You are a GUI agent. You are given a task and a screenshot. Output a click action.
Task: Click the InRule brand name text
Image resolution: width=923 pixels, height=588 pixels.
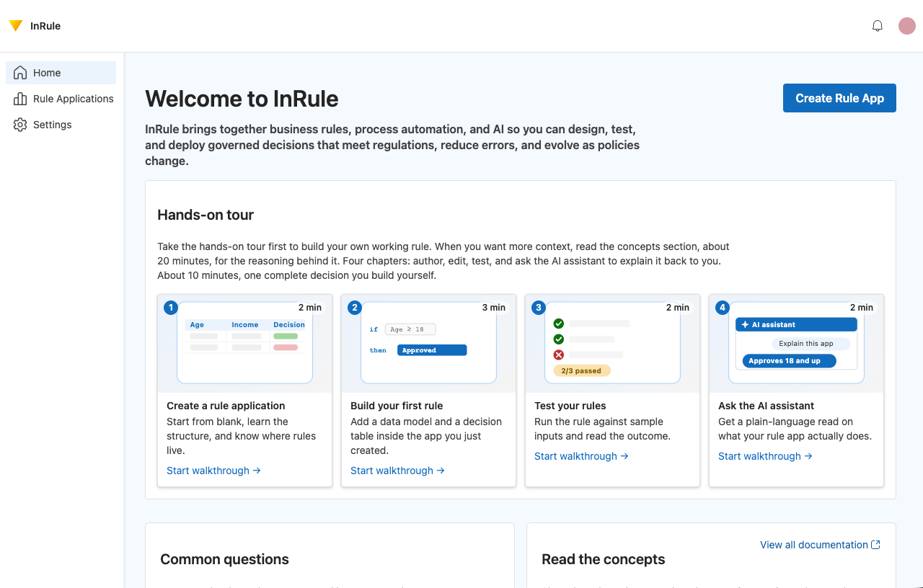point(45,26)
